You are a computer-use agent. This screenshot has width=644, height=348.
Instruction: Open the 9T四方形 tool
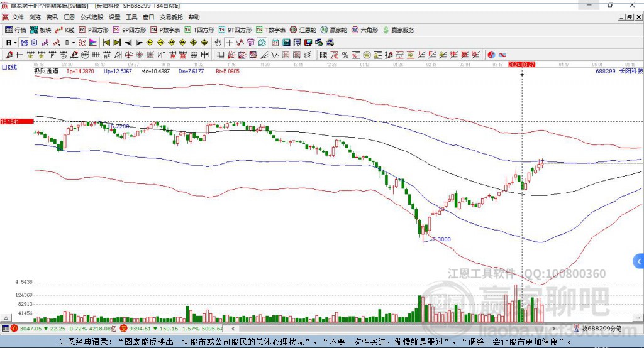(x=235, y=30)
